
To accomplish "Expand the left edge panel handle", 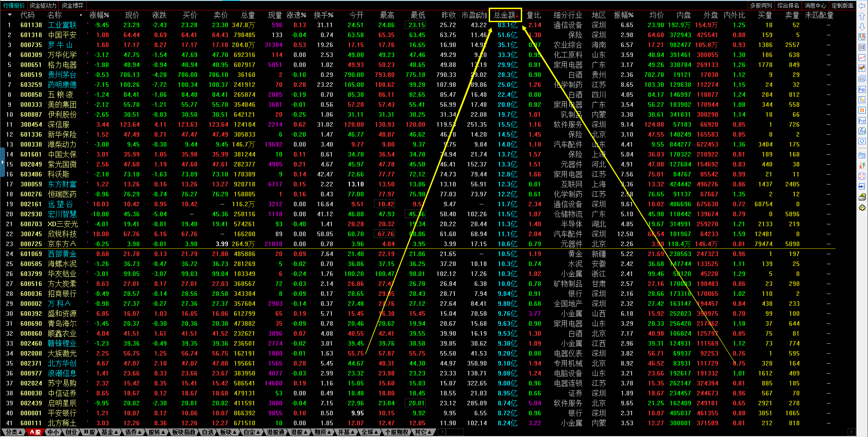I will (2, 161).
